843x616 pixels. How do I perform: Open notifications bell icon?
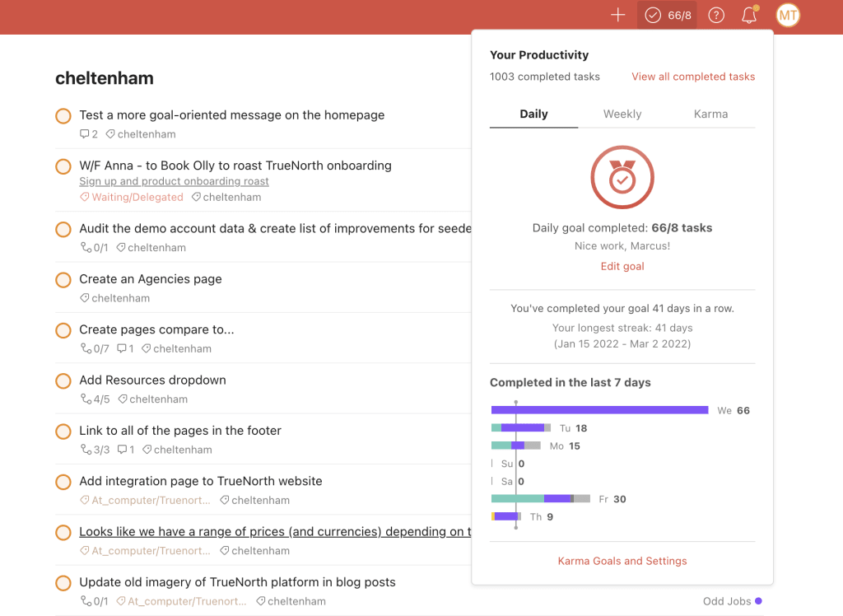pos(749,15)
